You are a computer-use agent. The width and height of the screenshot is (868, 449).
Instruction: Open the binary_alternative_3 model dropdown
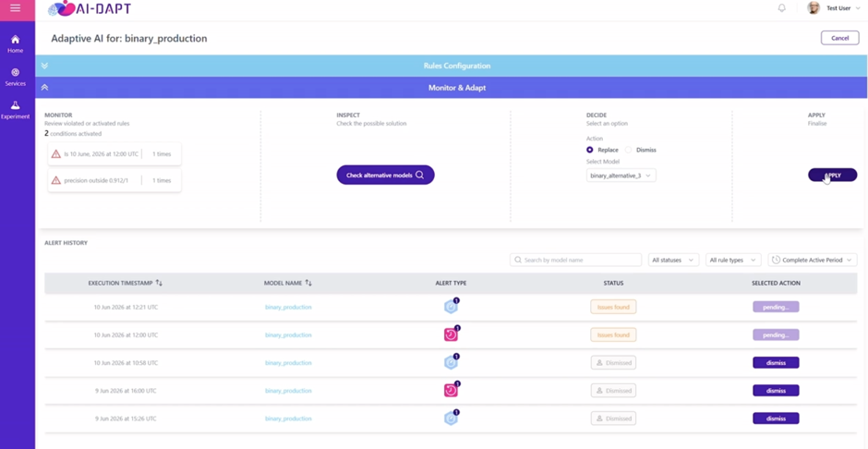click(621, 176)
